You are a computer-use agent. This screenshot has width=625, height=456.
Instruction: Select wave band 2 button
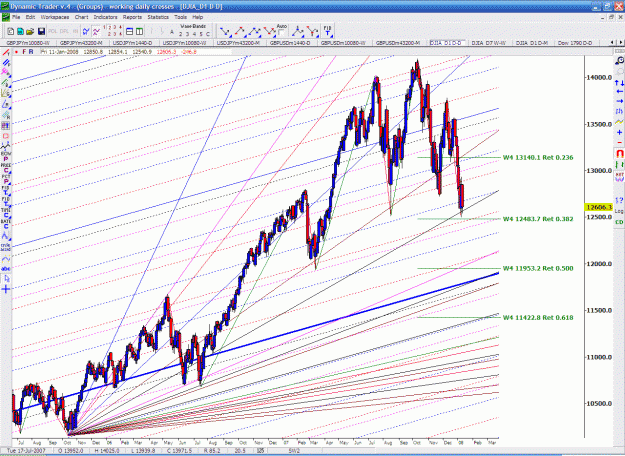(180, 34)
